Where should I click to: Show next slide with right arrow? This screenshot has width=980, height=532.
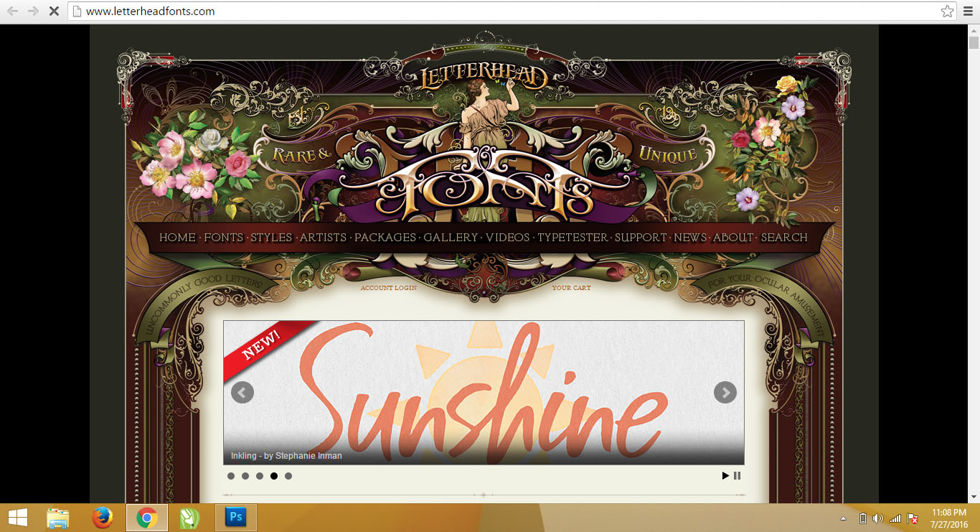[725, 392]
